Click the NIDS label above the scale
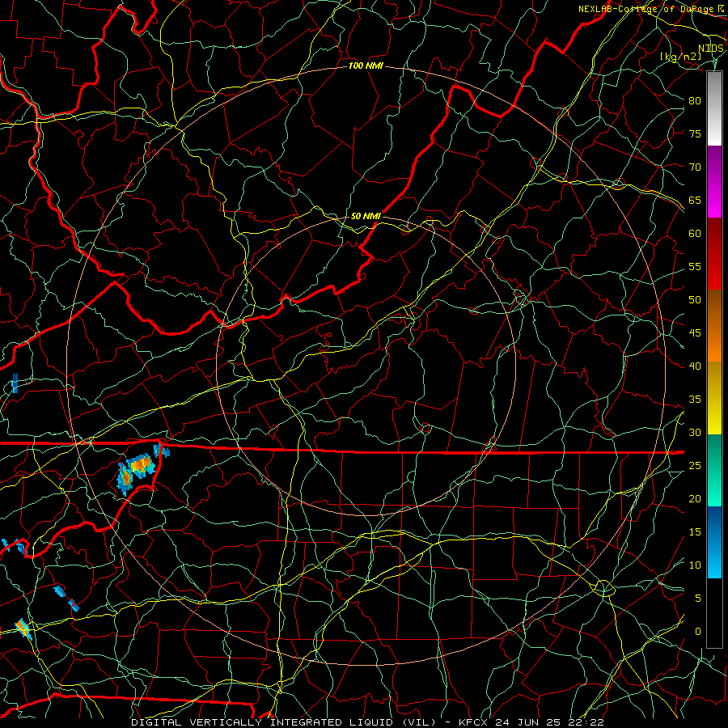 710,49
